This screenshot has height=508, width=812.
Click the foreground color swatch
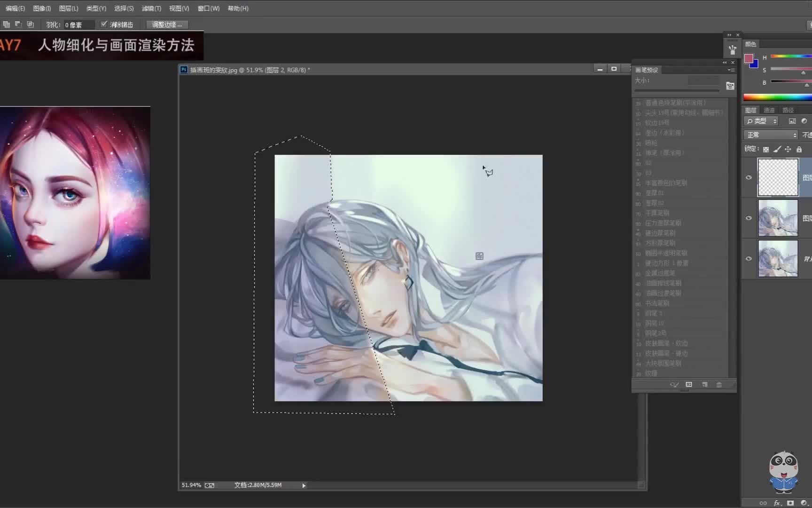pos(749,58)
